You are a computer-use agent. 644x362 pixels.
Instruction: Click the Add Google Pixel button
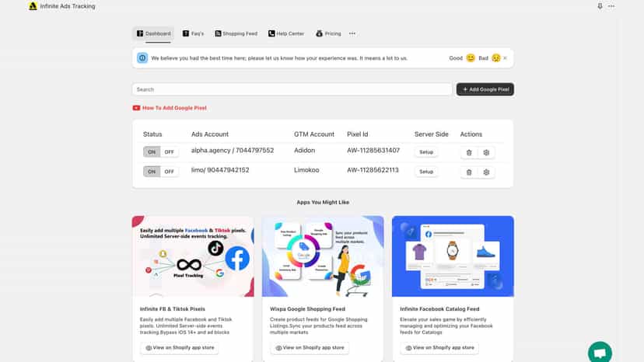tap(485, 89)
